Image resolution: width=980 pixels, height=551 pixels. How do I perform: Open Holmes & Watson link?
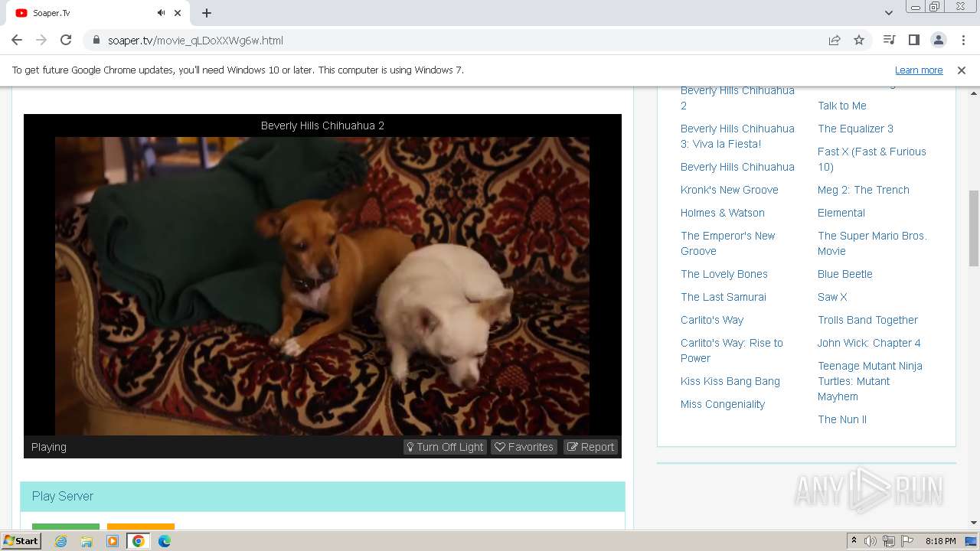click(722, 213)
